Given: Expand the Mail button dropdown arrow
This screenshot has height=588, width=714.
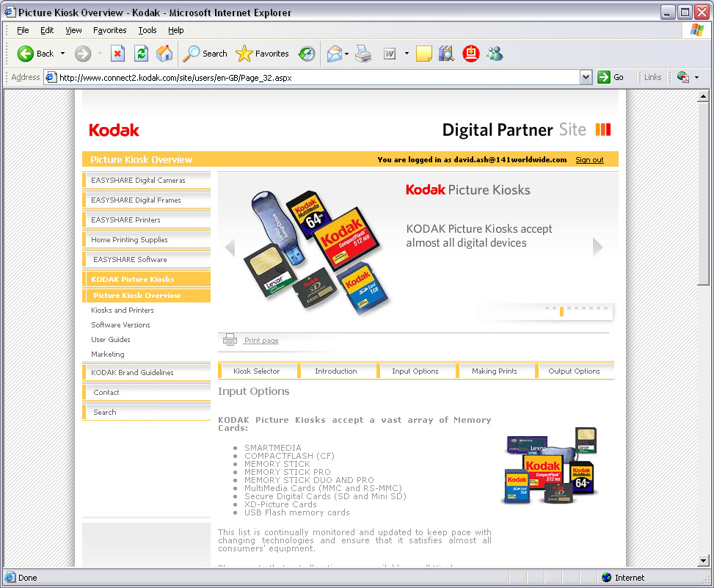Looking at the screenshot, I should [x=347, y=54].
